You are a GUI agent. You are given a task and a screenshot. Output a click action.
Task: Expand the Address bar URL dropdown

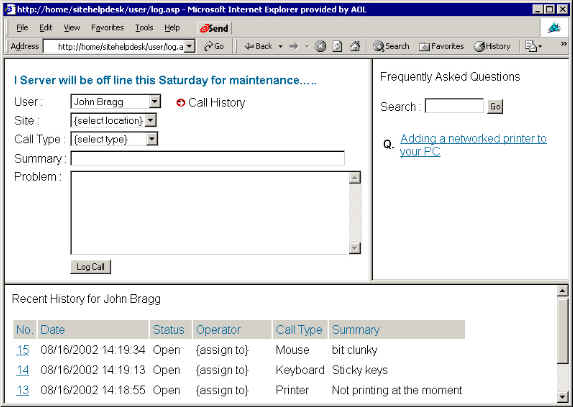pyautogui.click(x=189, y=46)
